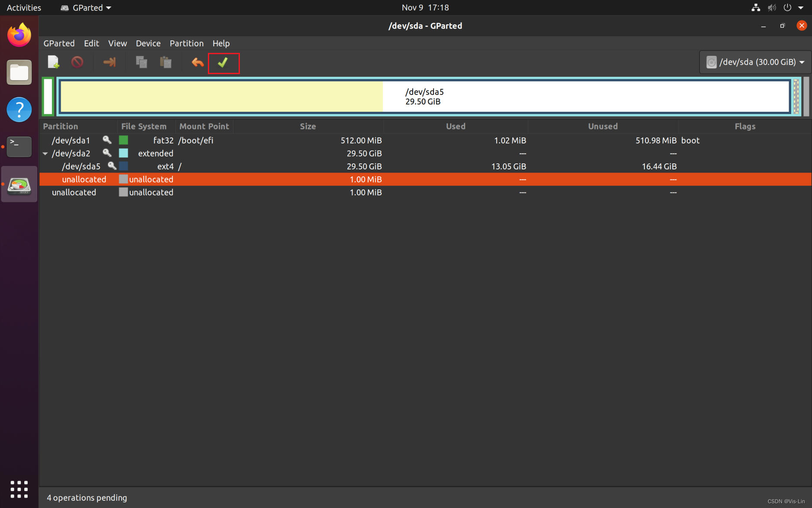Click the Delete partition toolbar icon
Image resolution: width=812 pixels, height=508 pixels.
77,62
